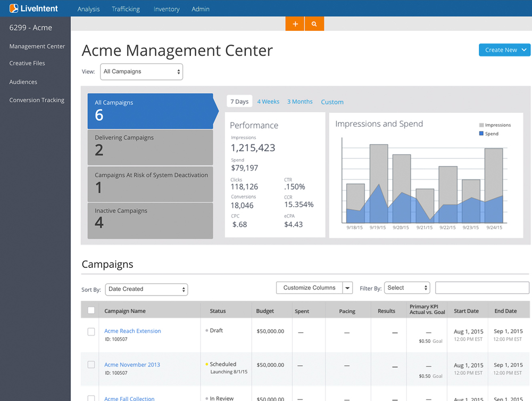Image resolution: width=532 pixels, height=401 pixels.
Task: Click the Results column header
Action: 386,310
